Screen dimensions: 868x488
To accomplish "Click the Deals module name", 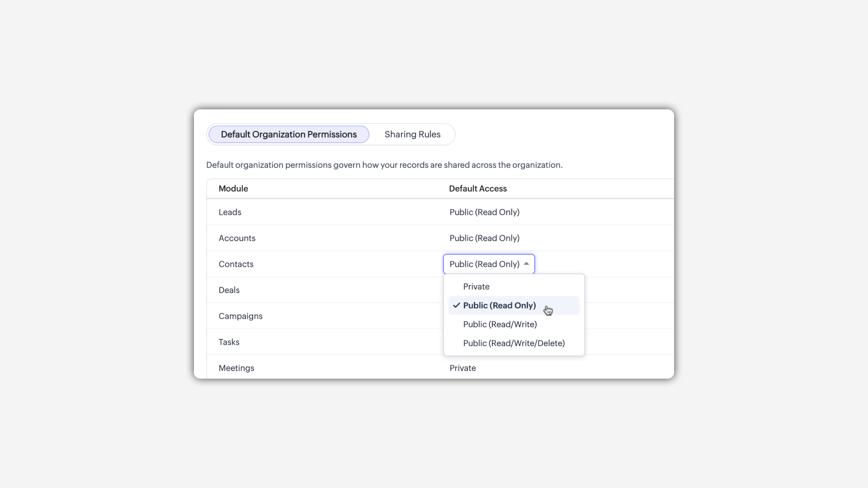I will coord(229,290).
